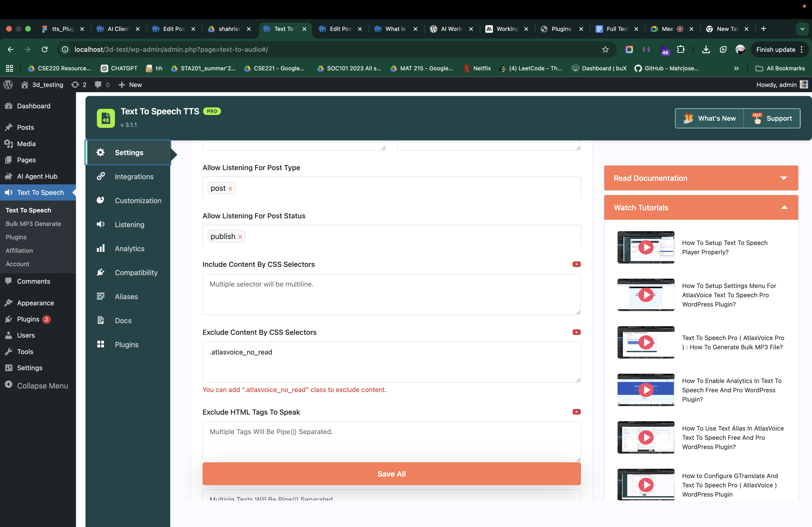
Task: Click the comments bubble icon in admin bar
Action: click(x=98, y=85)
